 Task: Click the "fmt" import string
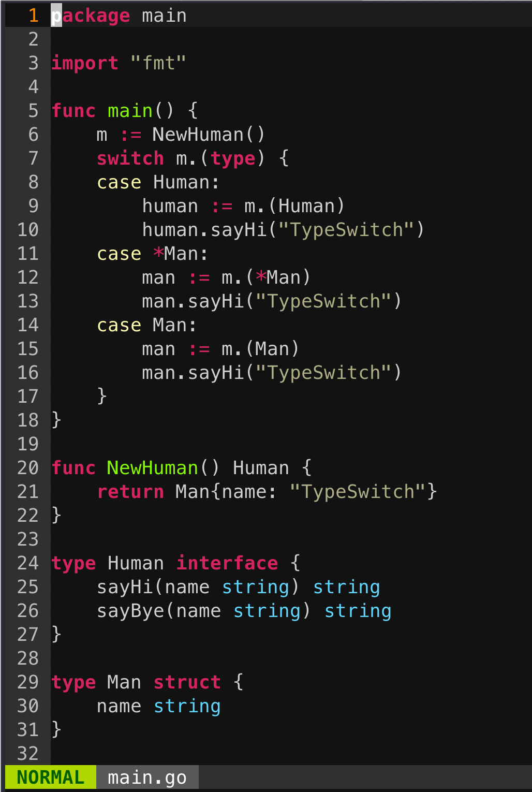coord(158,63)
